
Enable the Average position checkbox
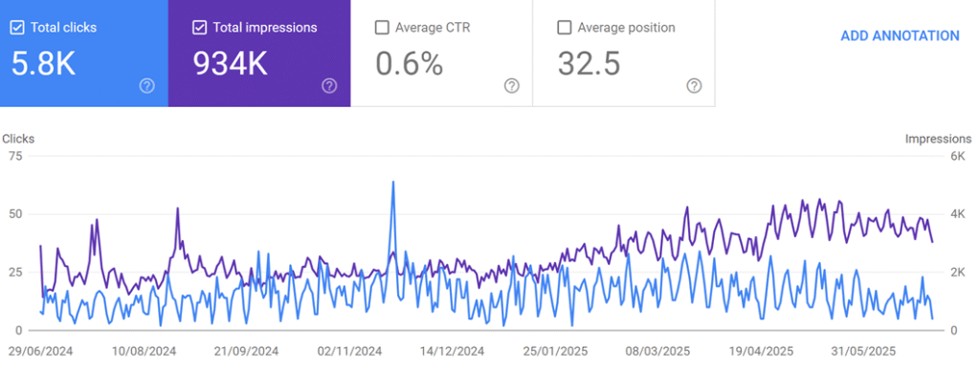pyautogui.click(x=564, y=28)
